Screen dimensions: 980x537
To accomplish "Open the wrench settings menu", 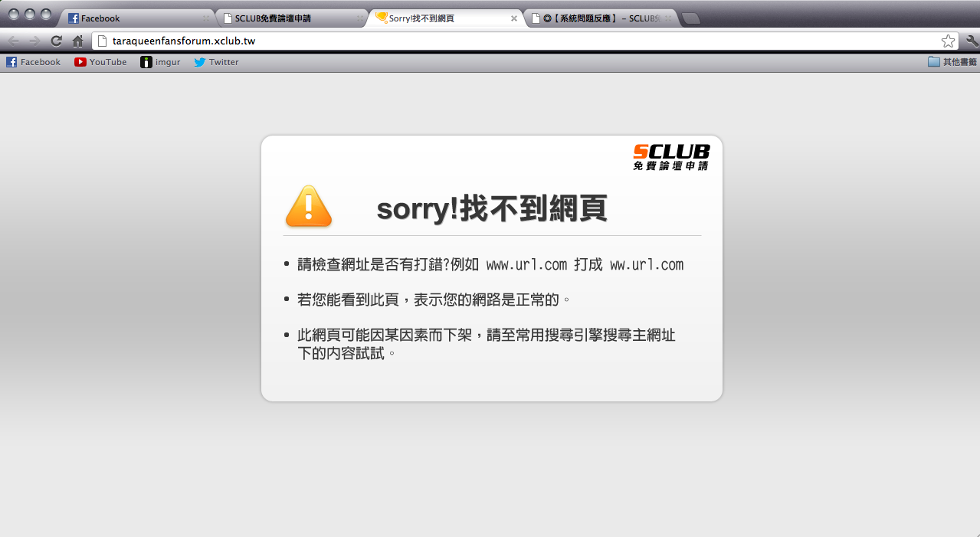I will point(972,41).
